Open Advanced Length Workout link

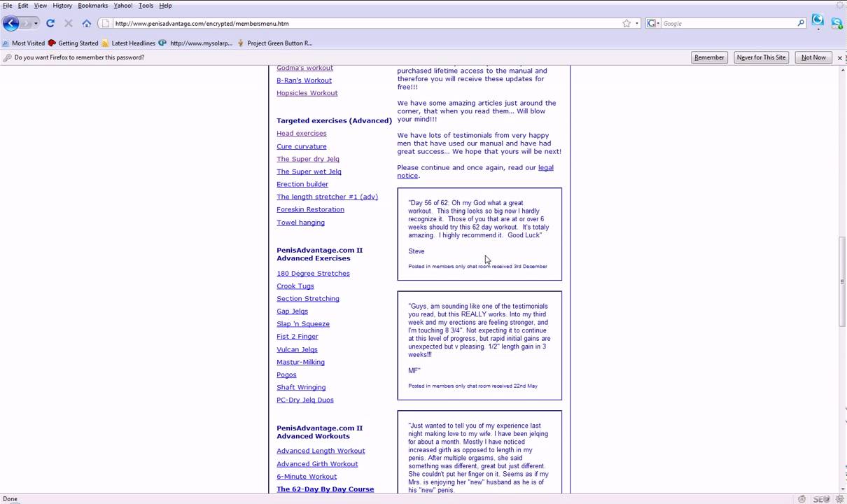click(321, 451)
